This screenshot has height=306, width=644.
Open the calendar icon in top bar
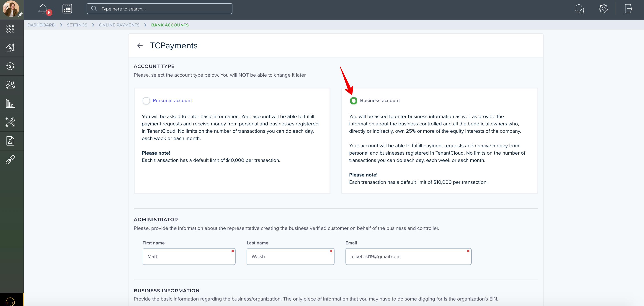coord(67,9)
